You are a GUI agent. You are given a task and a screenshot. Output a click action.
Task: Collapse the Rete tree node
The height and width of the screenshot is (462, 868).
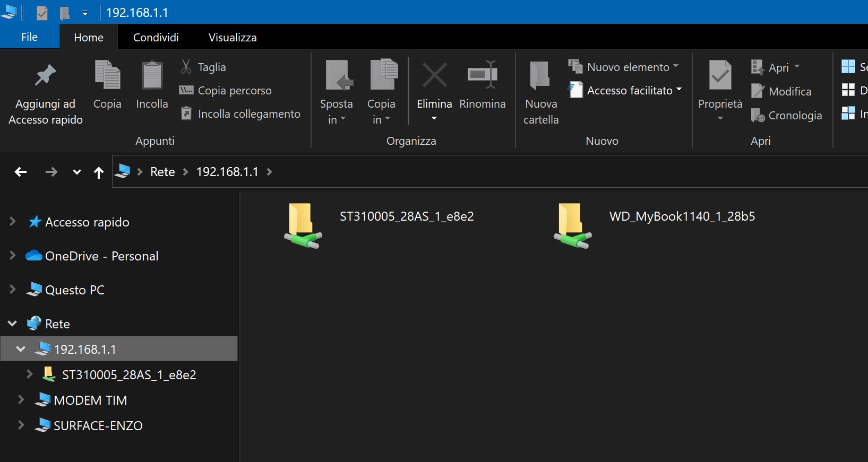coord(13,324)
